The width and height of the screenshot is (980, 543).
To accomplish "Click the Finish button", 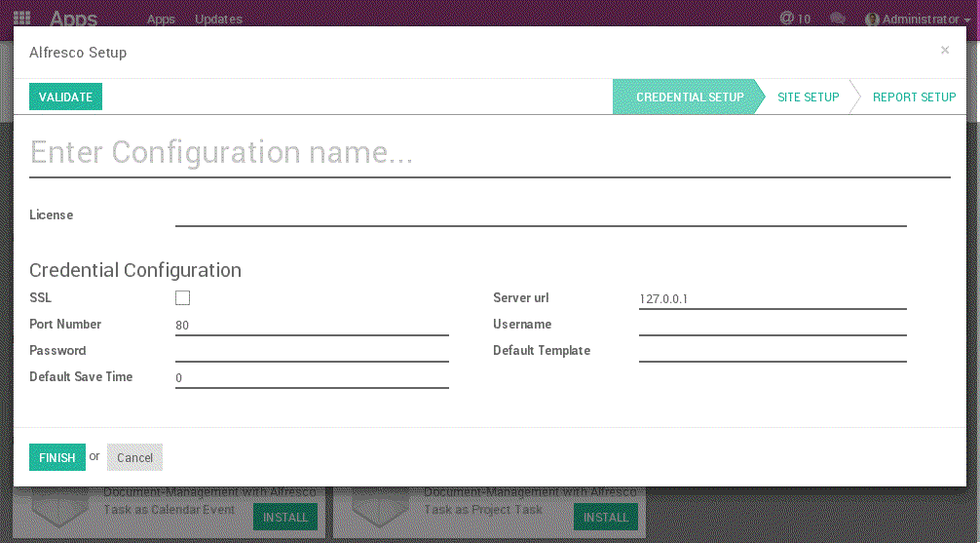I will pyautogui.click(x=57, y=458).
